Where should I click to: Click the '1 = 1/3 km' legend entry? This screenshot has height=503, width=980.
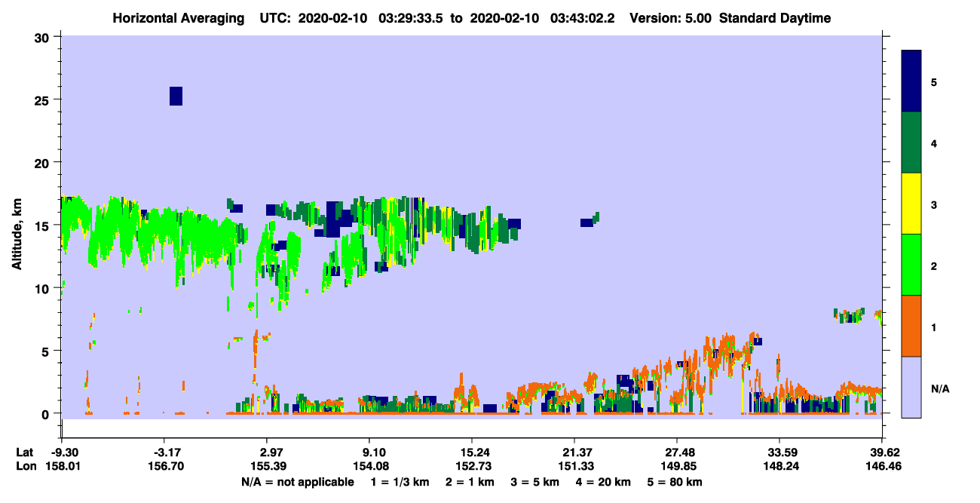click(x=400, y=482)
